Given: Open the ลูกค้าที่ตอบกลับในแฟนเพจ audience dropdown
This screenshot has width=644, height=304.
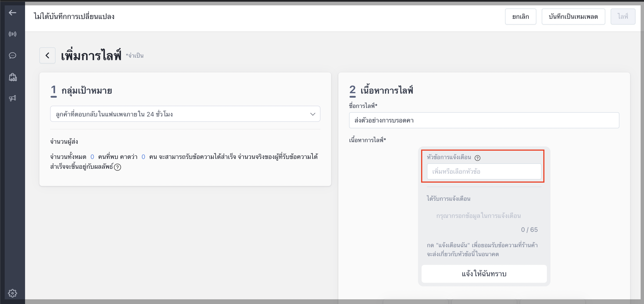Looking at the screenshot, I should [x=185, y=114].
